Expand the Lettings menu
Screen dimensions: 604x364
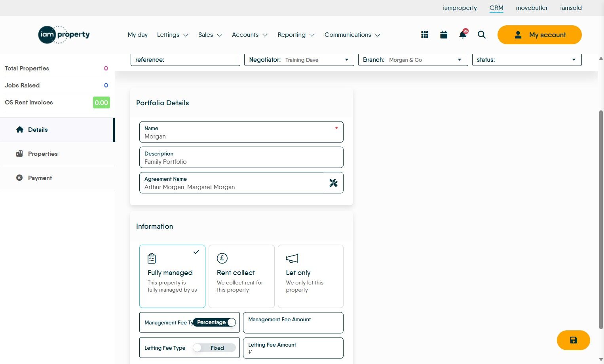point(173,35)
